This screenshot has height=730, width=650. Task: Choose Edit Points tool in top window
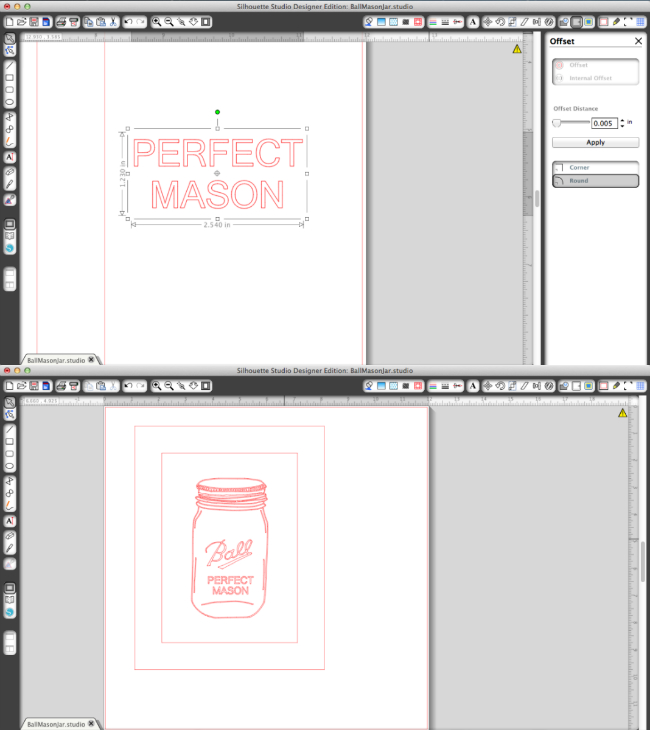tap(9, 50)
